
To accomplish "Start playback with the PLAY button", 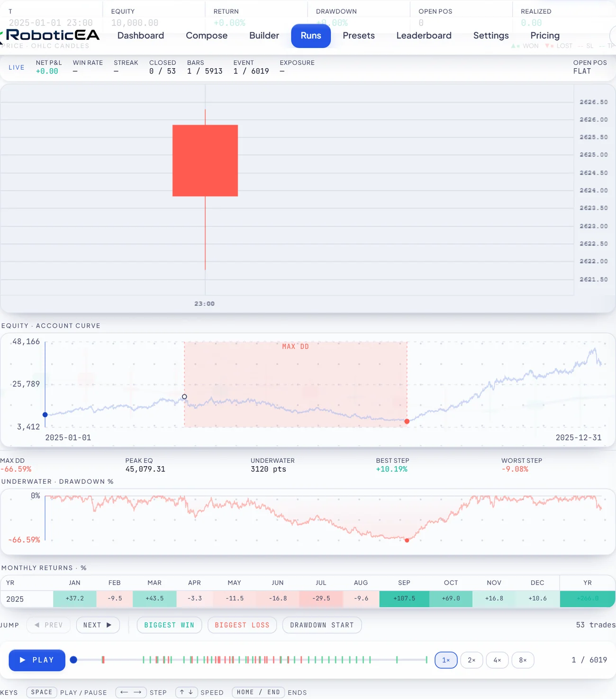I will pos(37,660).
